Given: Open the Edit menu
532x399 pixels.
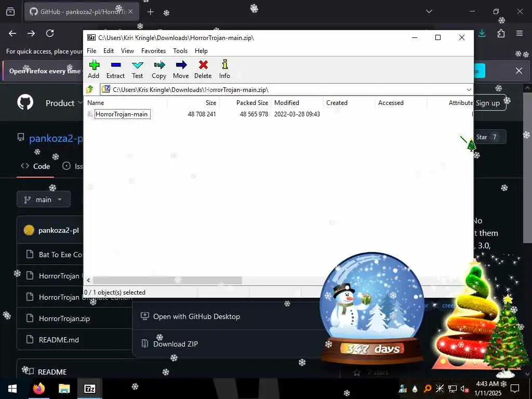Looking at the screenshot, I should [109, 51].
